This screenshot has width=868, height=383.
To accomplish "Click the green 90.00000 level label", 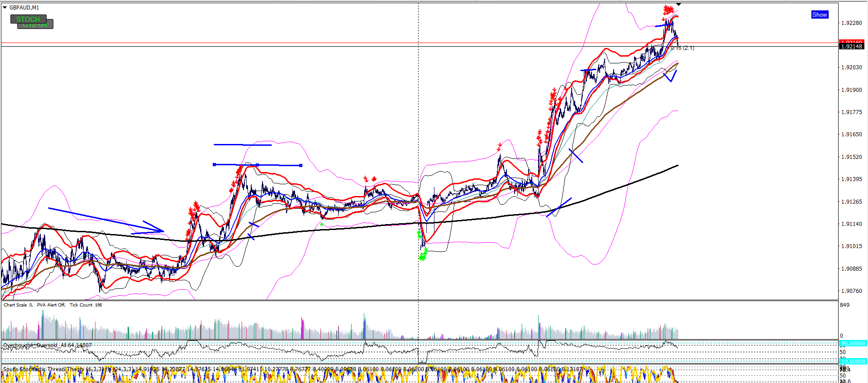I will (853, 344).
